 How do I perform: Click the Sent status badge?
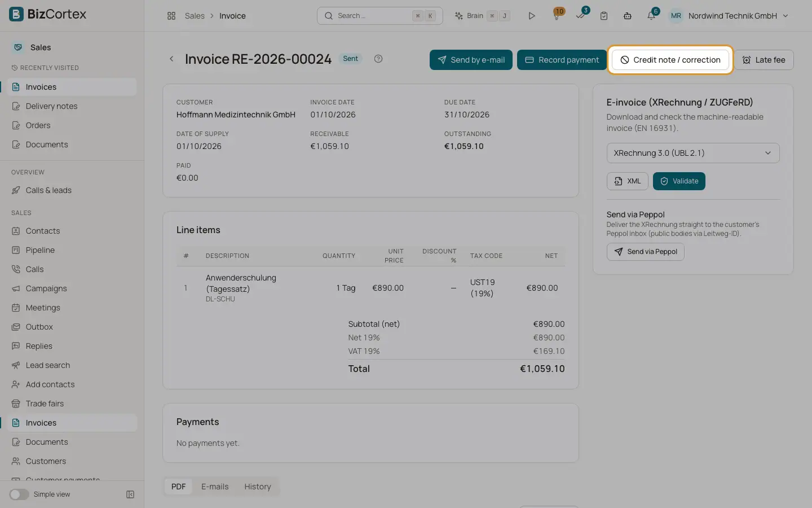[350, 59]
